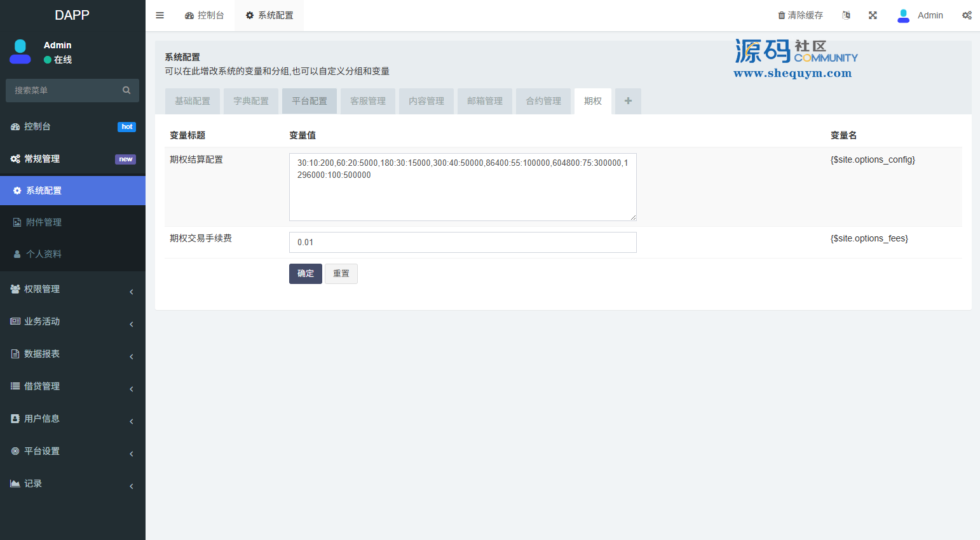Click the search magnifier icon in sidebar
The height and width of the screenshot is (540, 980).
(126, 90)
